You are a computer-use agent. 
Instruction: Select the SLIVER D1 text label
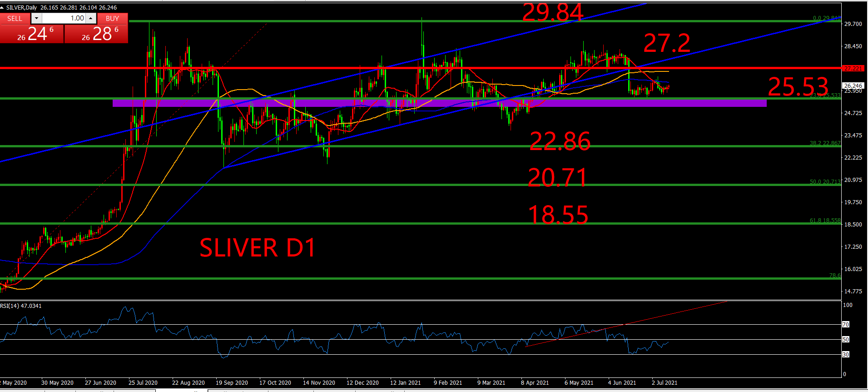click(x=258, y=248)
